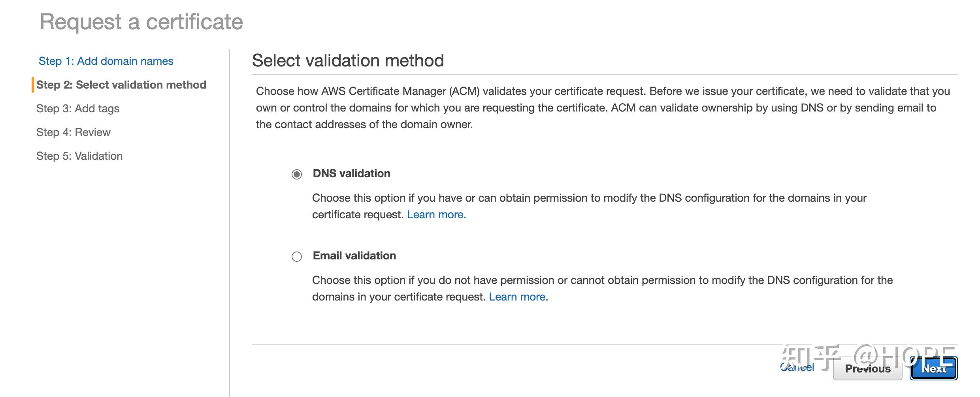Image resolution: width=980 pixels, height=397 pixels.
Task: Click the orange active-step marker beside Step 2
Action: [33, 85]
